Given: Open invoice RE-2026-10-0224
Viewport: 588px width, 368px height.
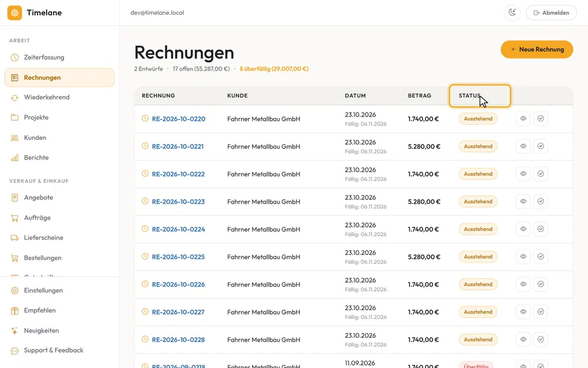Looking at the screenshot, I should pos(178,229).
